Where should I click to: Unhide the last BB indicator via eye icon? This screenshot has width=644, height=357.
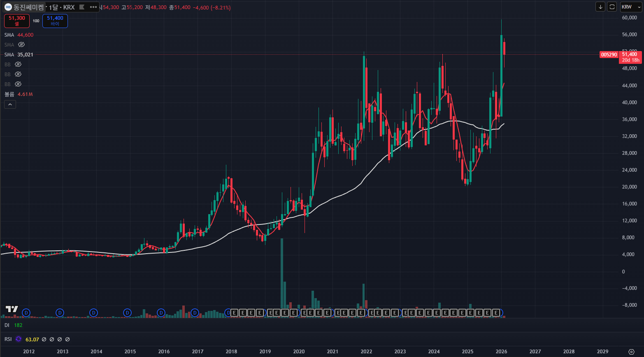tap(18, 84)
